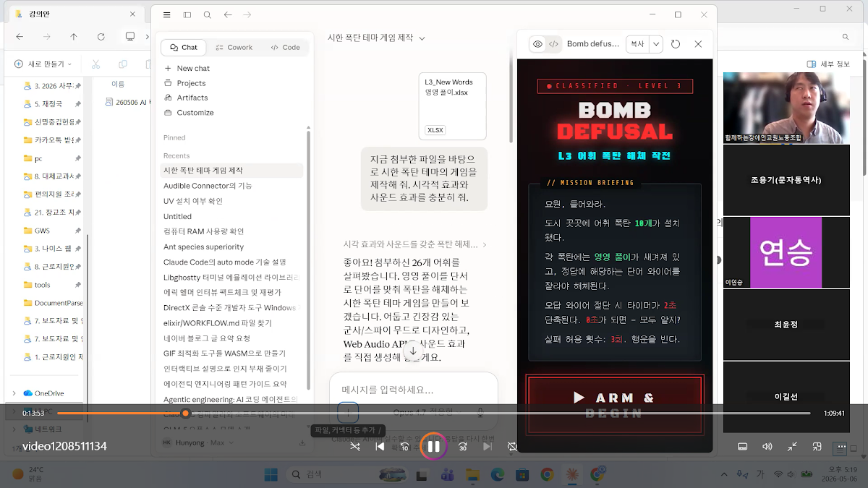The width and height of the screenshot is (868, 488).
Task: Click the search magnifier icon in Claude header
Action: click(x=208, y=14)
